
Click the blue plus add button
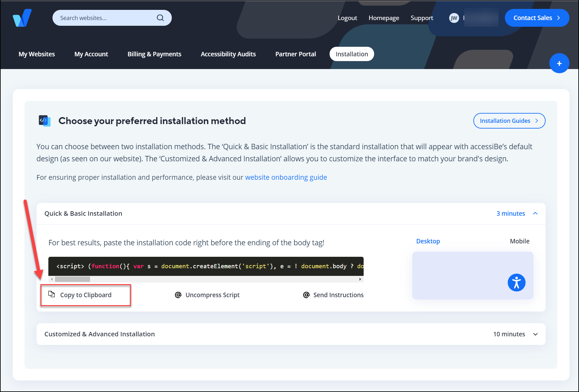click(x=559, y=63)
